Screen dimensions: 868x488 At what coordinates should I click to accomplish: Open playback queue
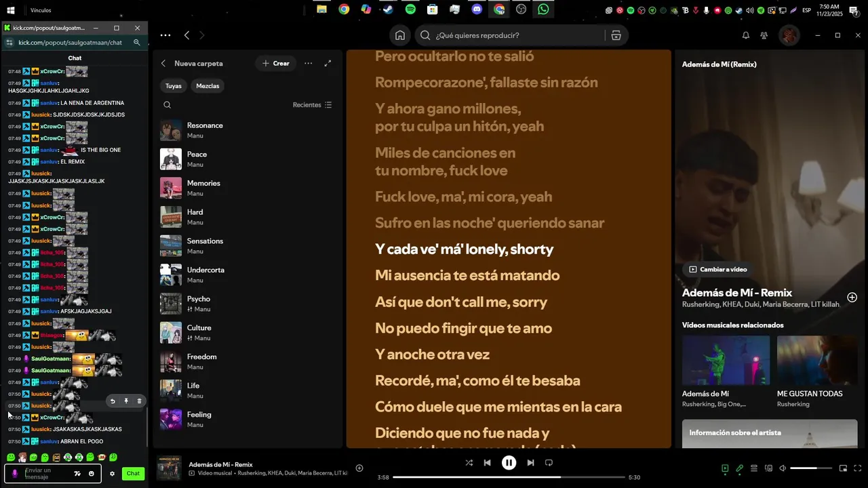pyautogui.click(x=754, y=468)
